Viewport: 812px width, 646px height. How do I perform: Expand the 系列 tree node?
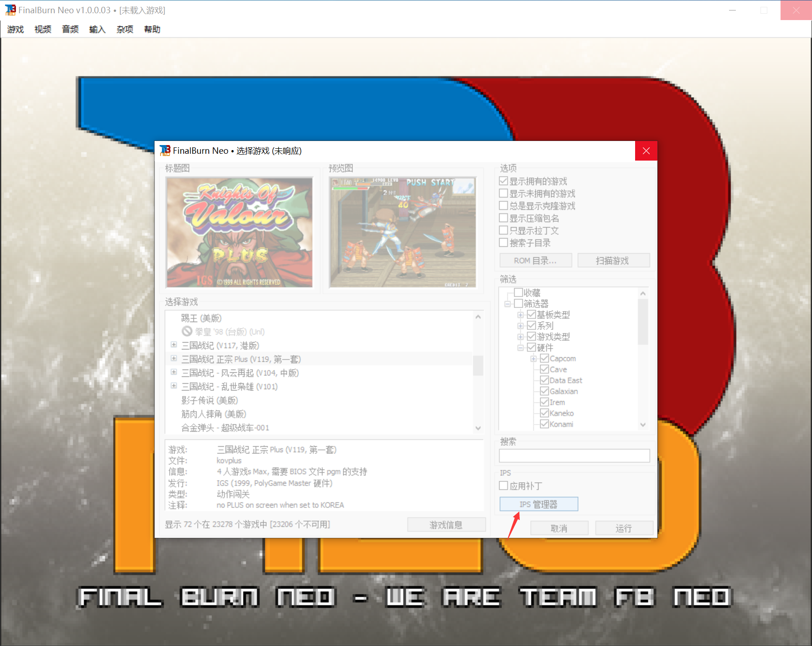pyautogui.click(x=520, y=326)
